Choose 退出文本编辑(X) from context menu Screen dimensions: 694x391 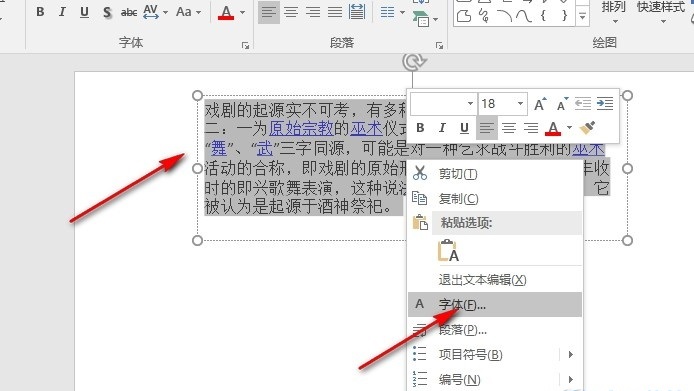[x=495, y=280]
